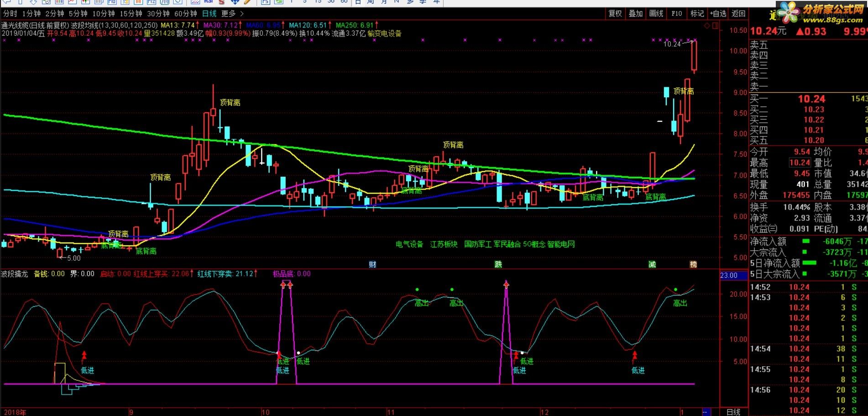
Task: Click the 财 finance marker
Action: pyautogui.click(x=372, y=264)
